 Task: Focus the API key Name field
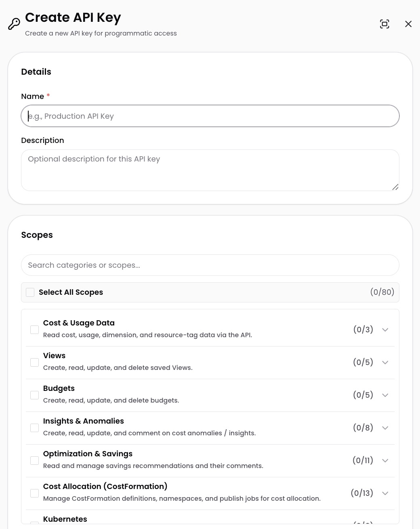click(210, 116)
